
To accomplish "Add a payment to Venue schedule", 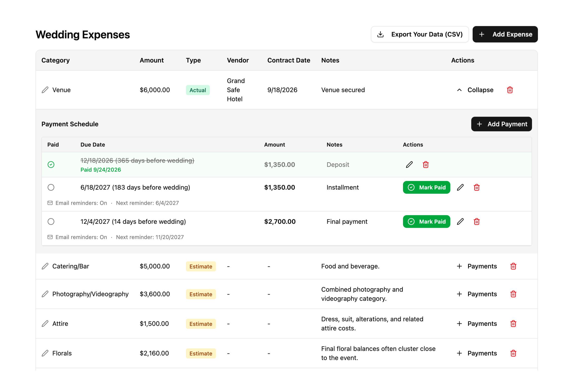I will tap(501, 124).
